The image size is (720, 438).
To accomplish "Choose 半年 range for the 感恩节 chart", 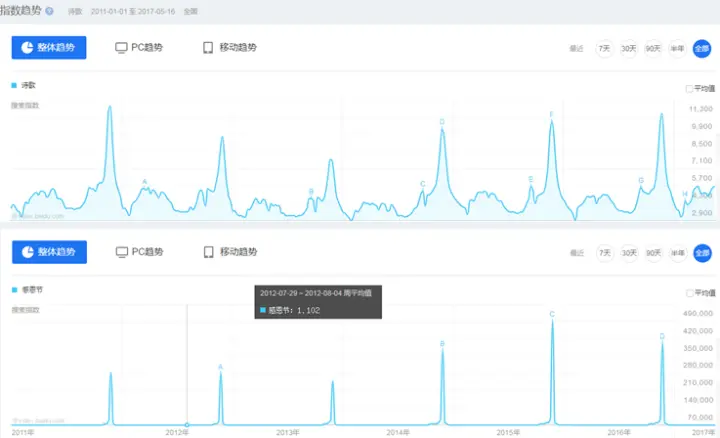I will (678, 253).
